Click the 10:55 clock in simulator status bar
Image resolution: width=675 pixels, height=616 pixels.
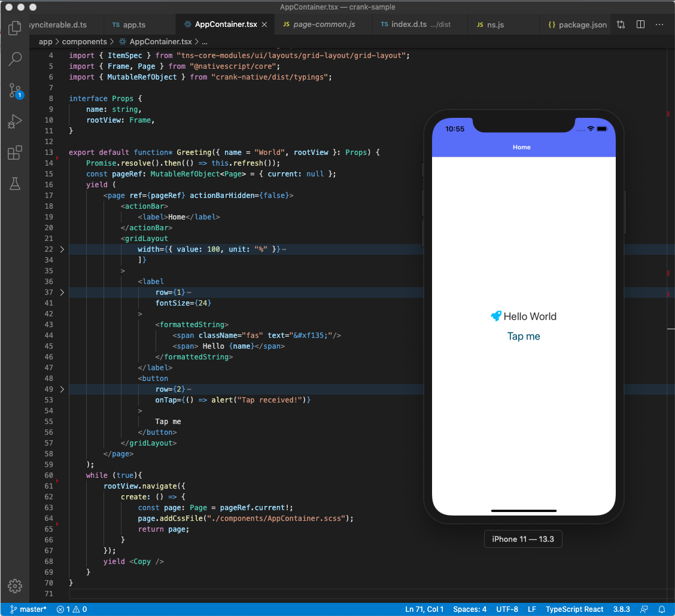click(x=455, y=129)
